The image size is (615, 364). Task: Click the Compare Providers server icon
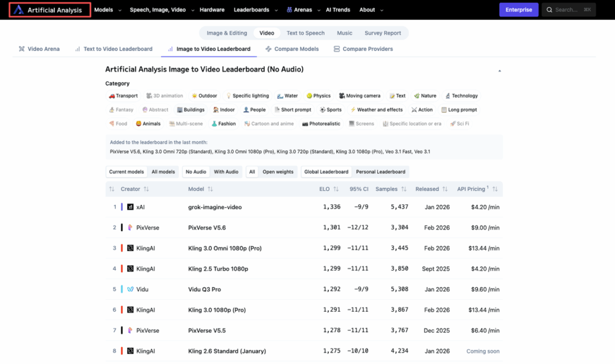(336, 49)
